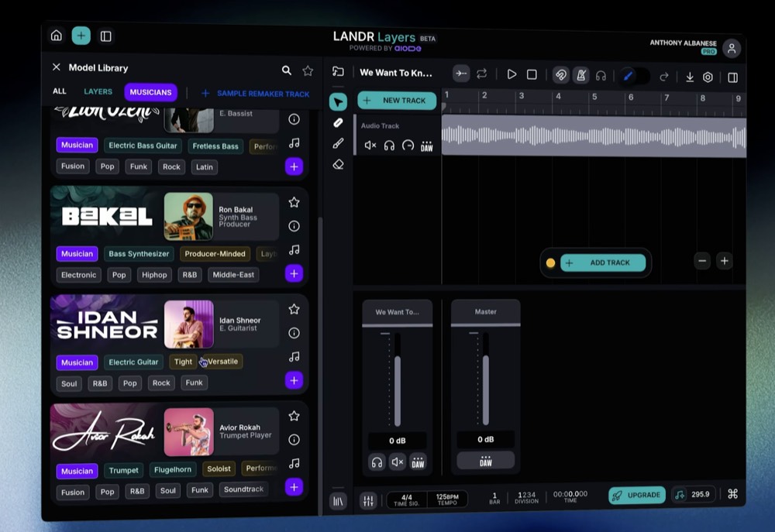Add Avior Rokah with plus button

294,487
